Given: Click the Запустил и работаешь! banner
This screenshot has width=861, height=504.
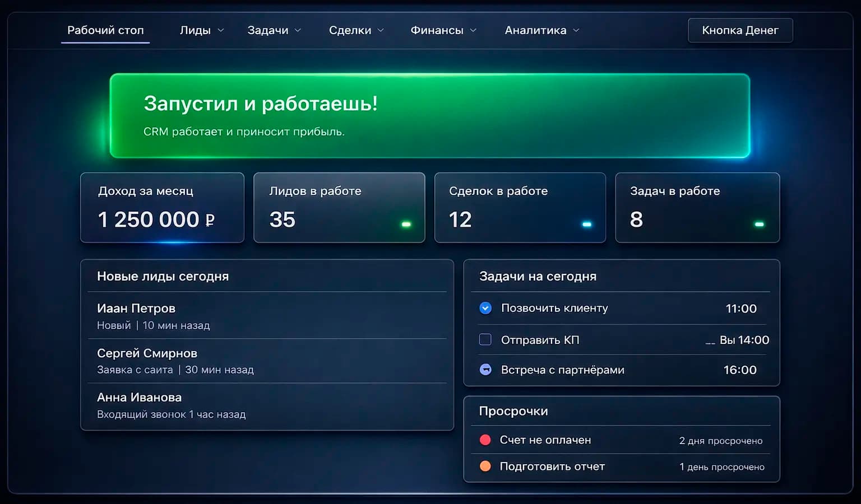Looking at the screenshot, I should click(x=430, y=116).
